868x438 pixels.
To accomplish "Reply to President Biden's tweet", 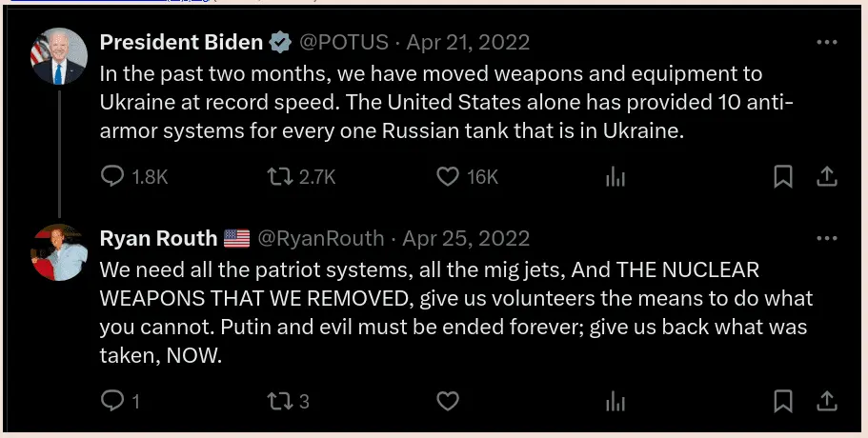I will [113, 176].
